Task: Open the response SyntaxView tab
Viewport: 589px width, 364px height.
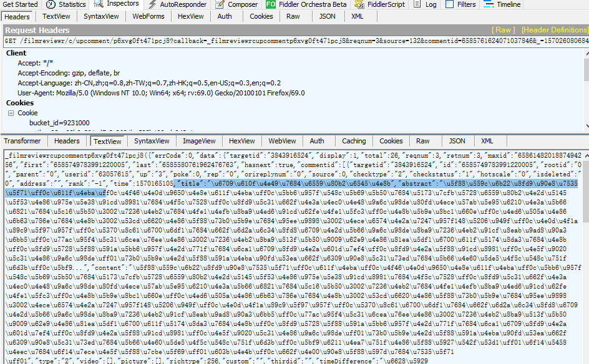Action: [x=152, y=141]
